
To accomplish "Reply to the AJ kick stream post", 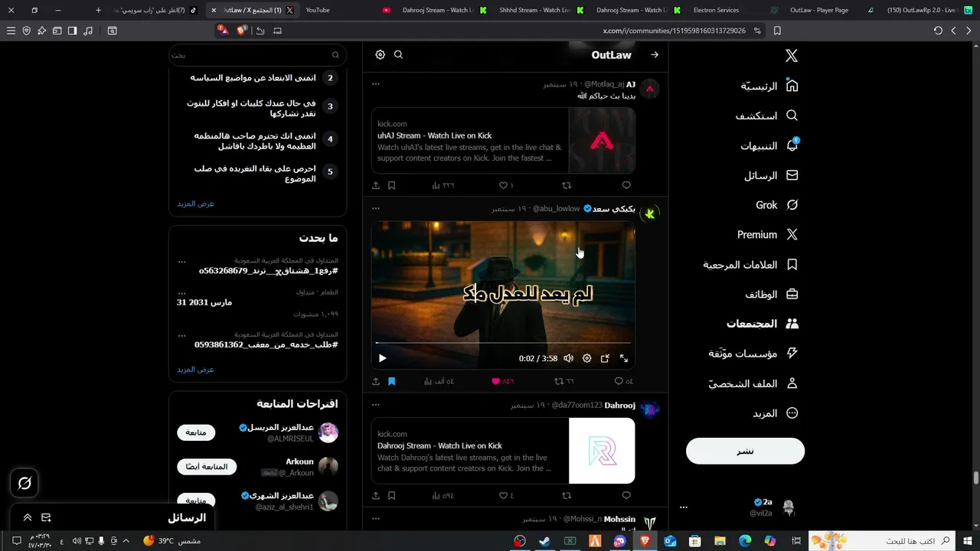I will [x=626, y=185].
